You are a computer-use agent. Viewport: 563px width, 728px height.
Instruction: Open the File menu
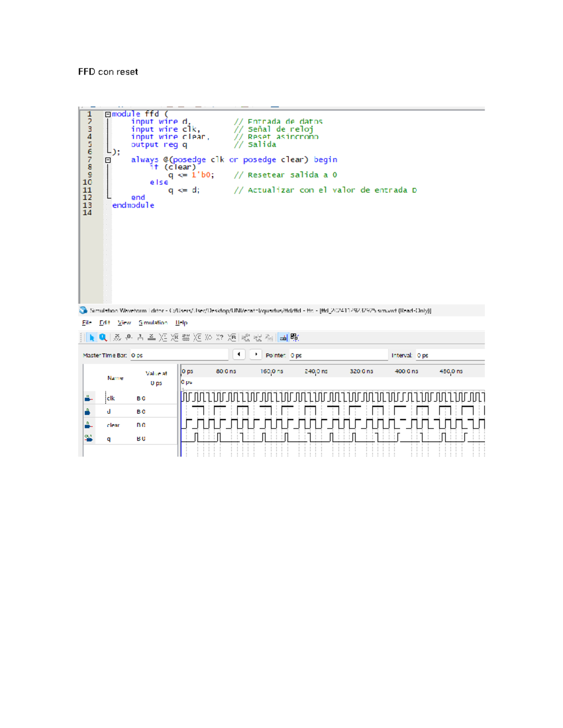(x=87, y=323)
